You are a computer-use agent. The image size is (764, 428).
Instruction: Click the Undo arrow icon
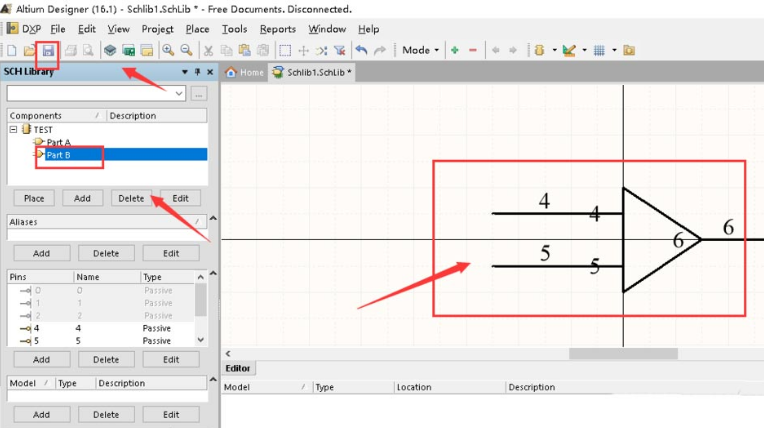point(361,50)
